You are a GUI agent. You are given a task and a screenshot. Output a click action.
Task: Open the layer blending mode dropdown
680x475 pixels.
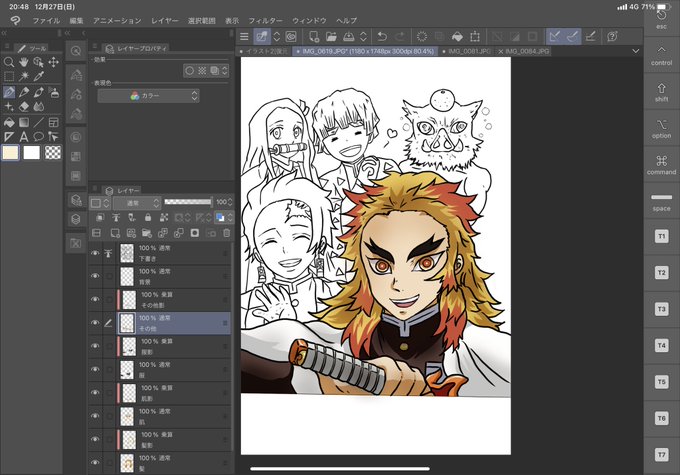[x=137, y=203]
